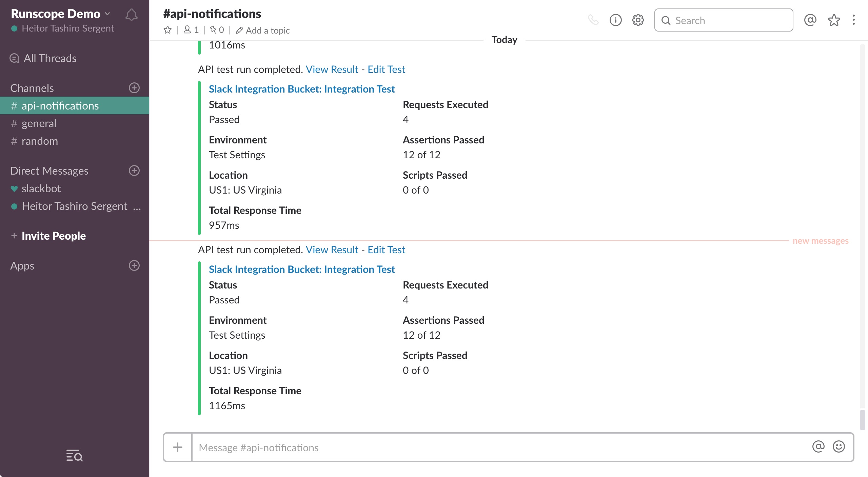868x477 pixels.
Task: Open the notification bell preferences
Action: (132, 15)
